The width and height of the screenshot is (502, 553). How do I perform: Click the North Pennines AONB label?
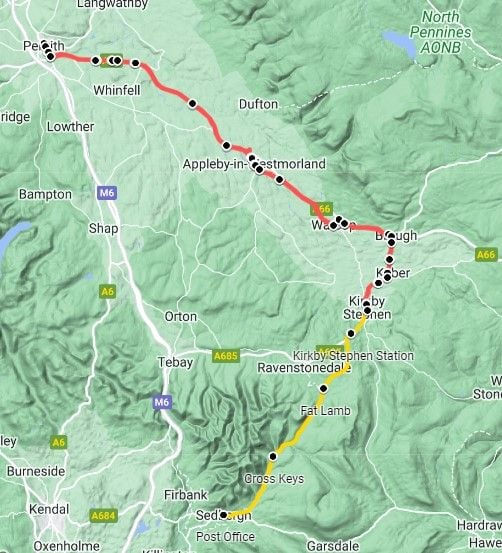pyautogui.click(x=441, y=32)
